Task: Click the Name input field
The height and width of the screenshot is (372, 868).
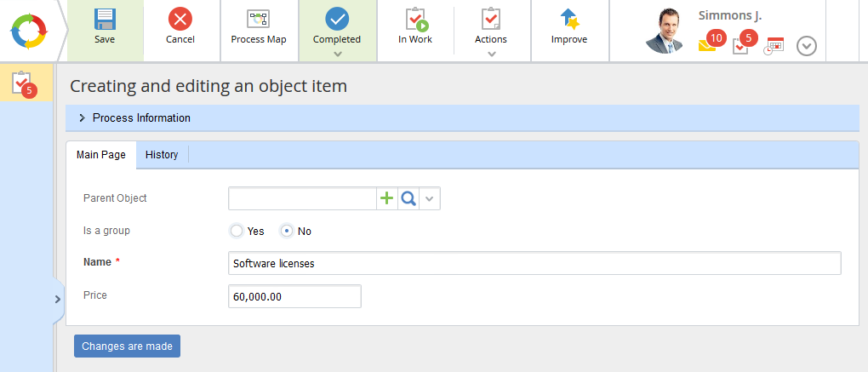Action: 534,263
